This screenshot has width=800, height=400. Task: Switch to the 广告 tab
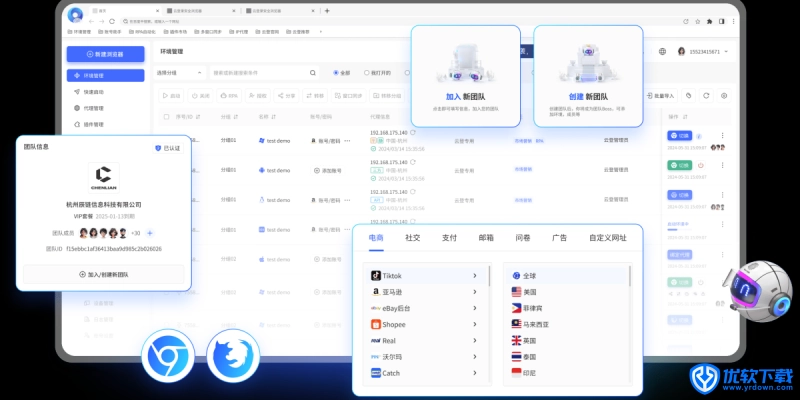click(560, 238)
